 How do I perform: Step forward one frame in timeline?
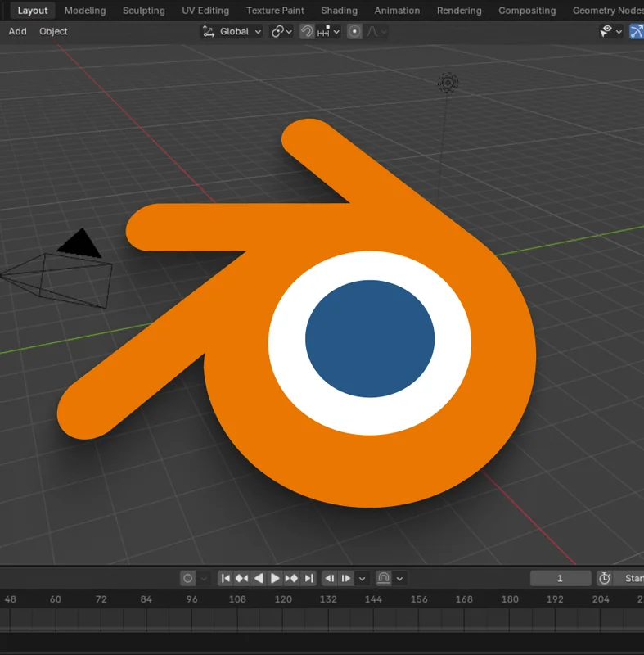346,578
